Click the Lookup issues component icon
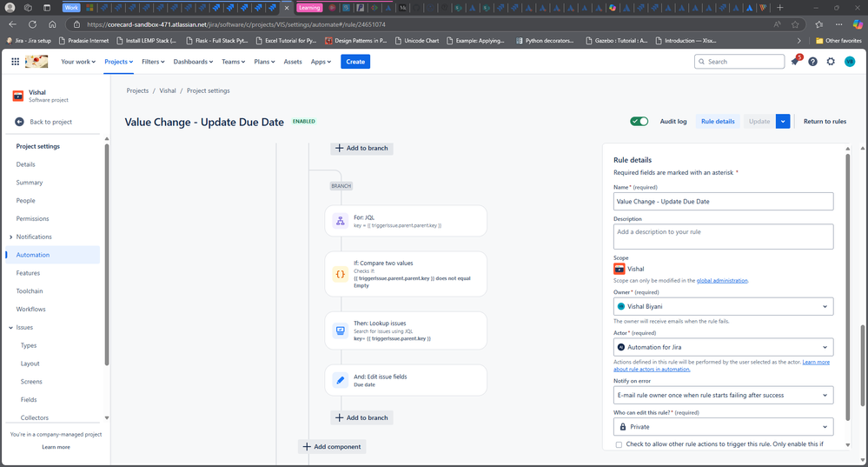 [x=340, y=330]
